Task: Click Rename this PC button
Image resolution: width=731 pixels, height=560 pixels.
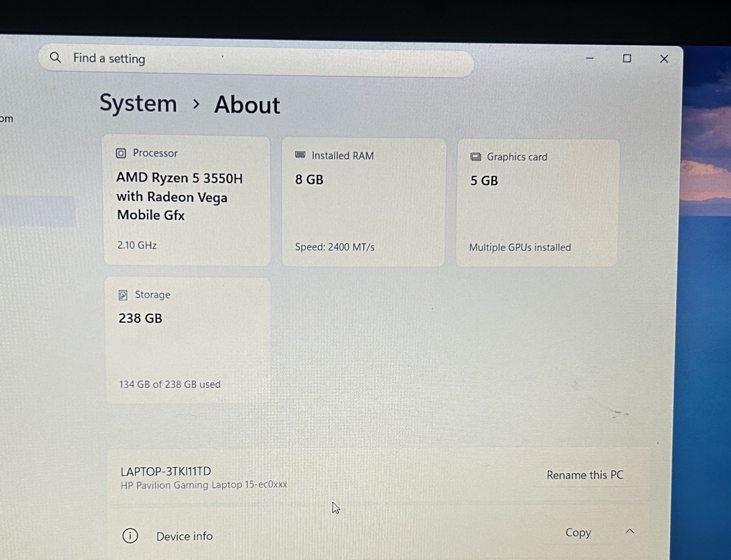Action: pyautogui.click(x=585, y=475)
